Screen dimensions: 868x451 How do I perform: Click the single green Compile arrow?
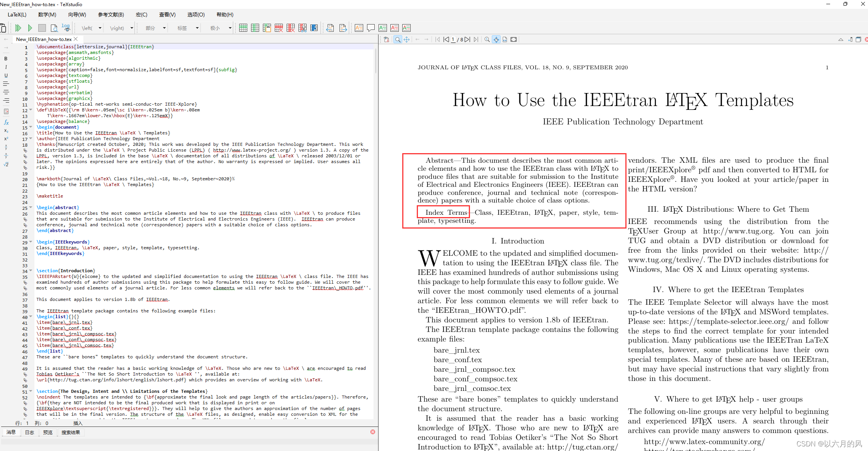30,28
